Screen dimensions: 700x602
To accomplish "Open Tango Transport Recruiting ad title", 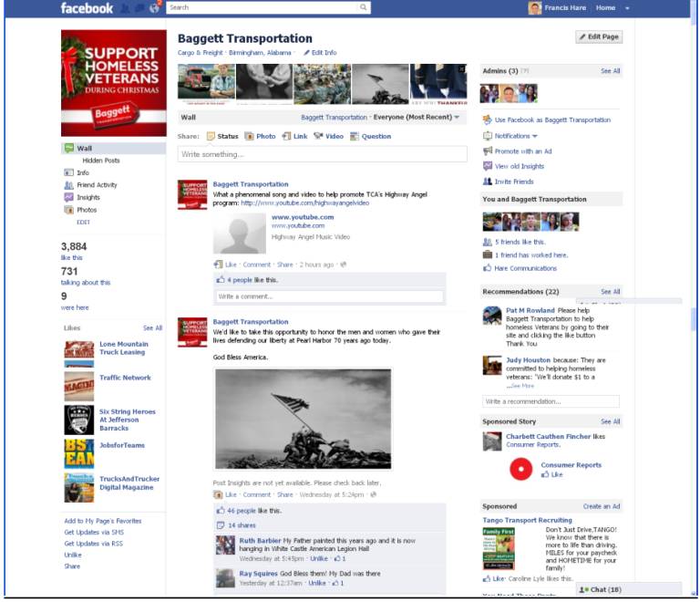I will tap(527, 520).
